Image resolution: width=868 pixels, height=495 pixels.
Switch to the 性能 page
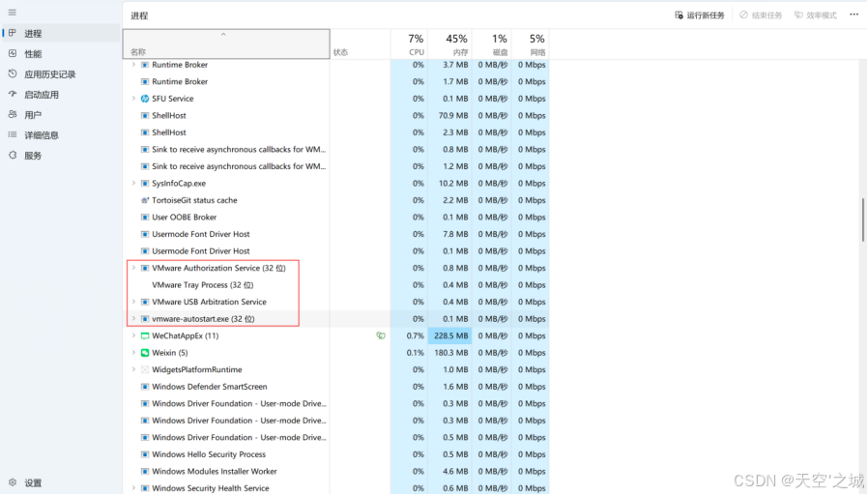click(x=60, y=54)
